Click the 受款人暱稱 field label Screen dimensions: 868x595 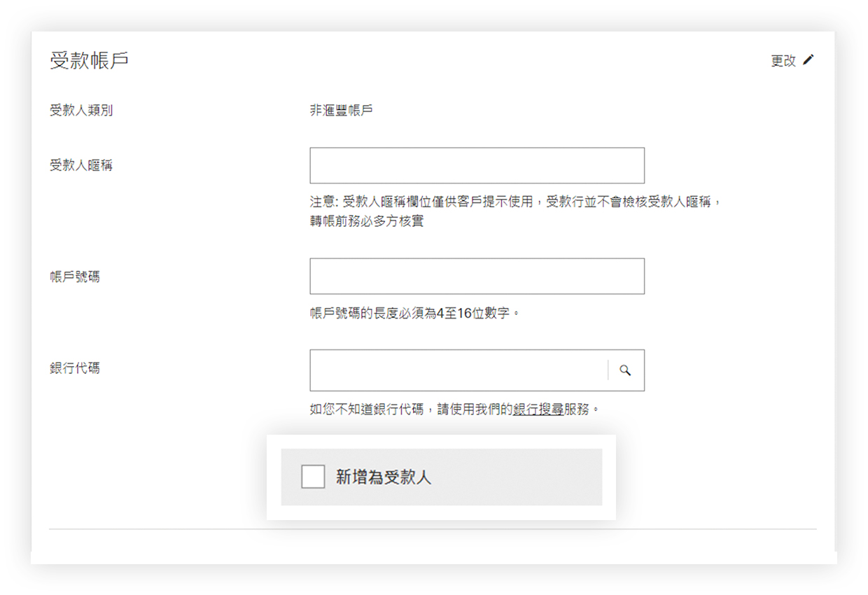tap(81, 166)
